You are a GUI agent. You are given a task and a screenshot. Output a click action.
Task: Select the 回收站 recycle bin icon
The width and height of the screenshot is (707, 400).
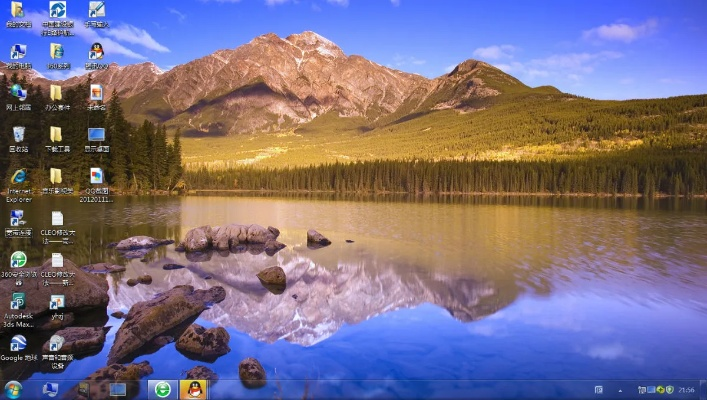(18, 135)
